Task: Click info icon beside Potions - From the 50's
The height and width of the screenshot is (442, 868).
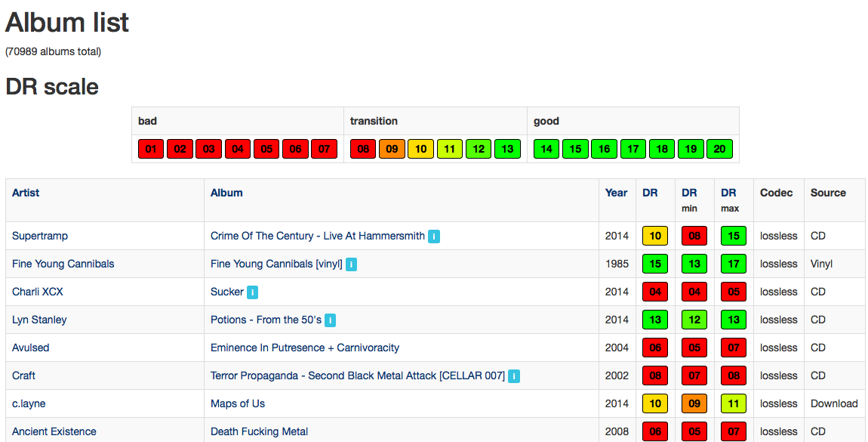Action: click(x=331, y=320)
